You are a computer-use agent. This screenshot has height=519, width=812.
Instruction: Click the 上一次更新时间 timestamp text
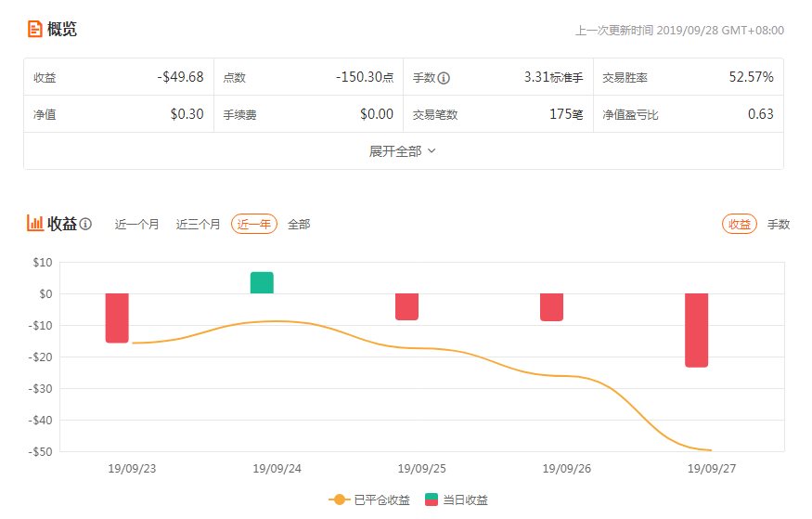click(x=679, y=31)
